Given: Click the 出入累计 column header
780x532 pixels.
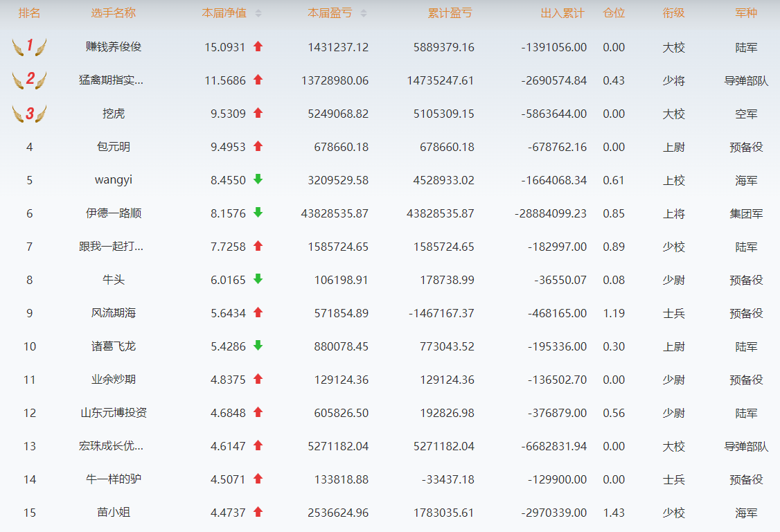Looking at the screenshot, I should [x=562, y=13].
